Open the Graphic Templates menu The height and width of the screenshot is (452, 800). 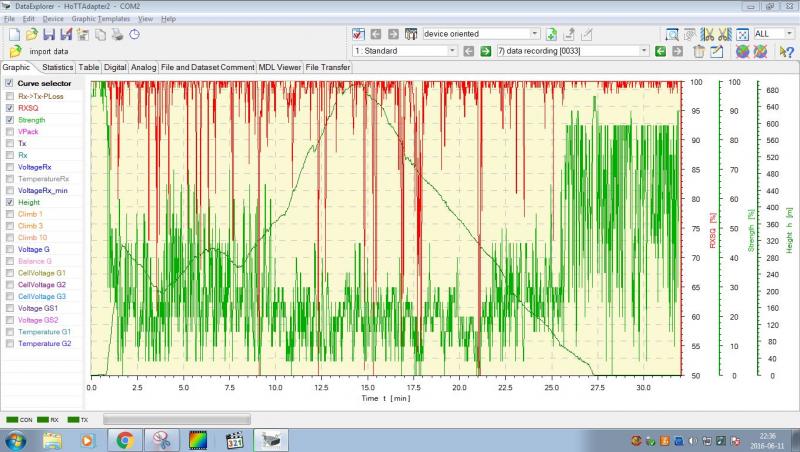(x=101, y=19)
